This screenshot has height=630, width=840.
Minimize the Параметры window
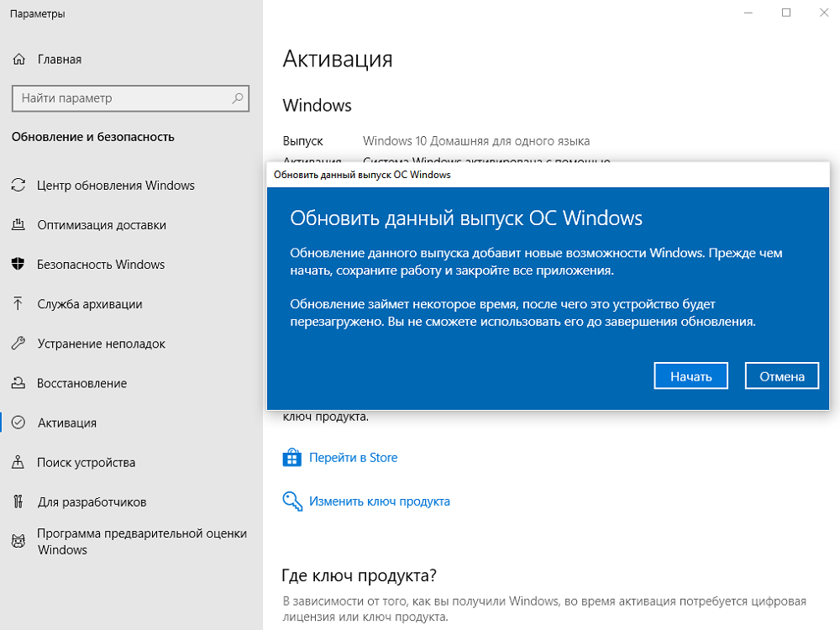click(748, 13)
